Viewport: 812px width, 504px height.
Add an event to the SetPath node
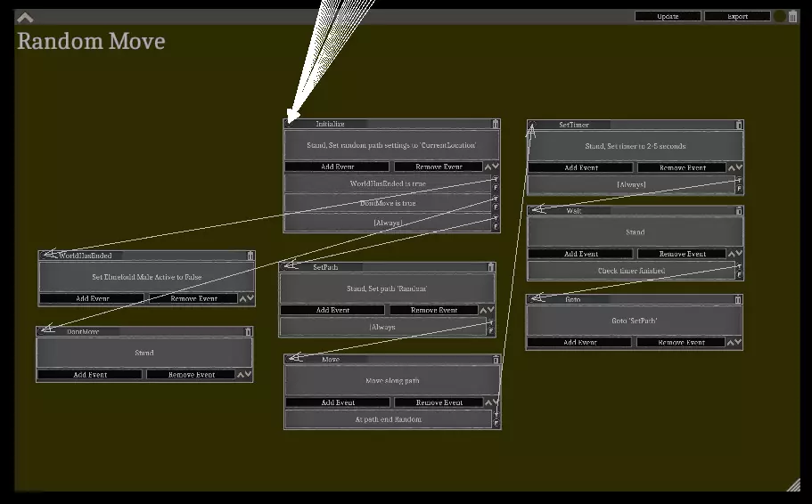pyautogui.click(x=332, y=310)
